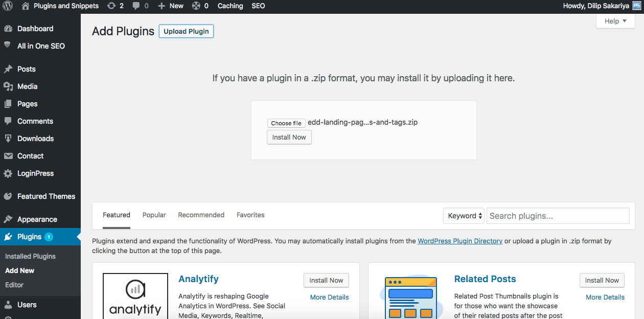The image size is (644, 319).
Task: Open the Users menu label
Action: pos(27,305)
